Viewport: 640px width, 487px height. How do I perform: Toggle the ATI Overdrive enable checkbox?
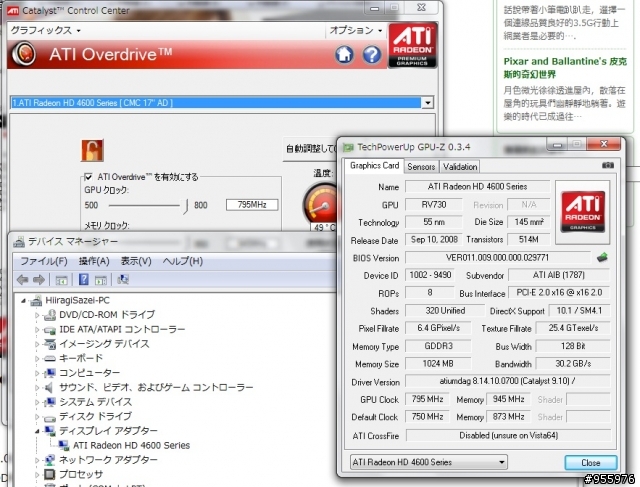(x=88, y=177)
